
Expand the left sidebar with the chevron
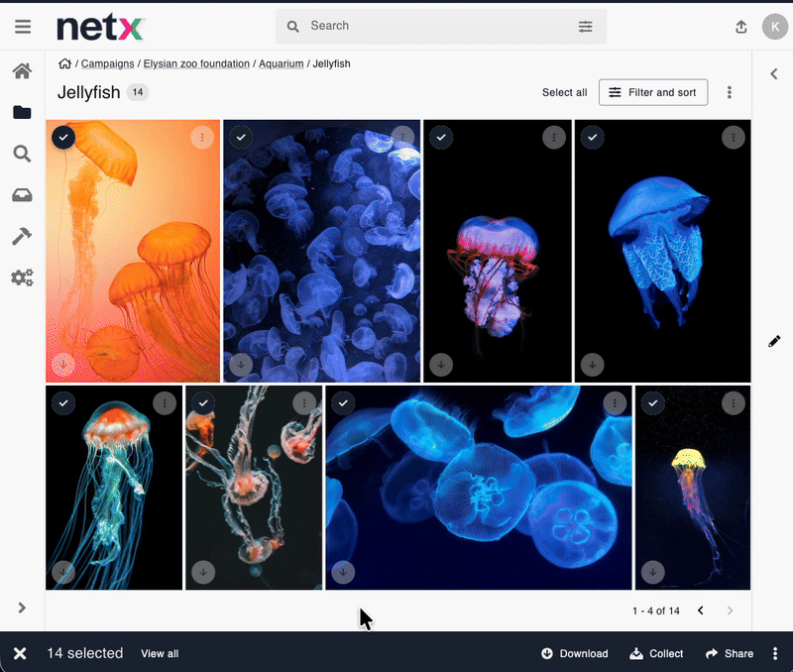click(22, 608)
